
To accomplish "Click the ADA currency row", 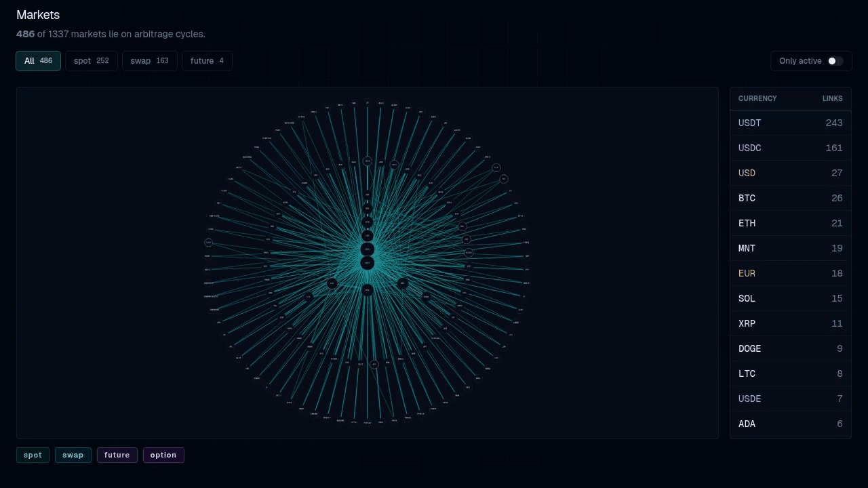I will (x=791, y=424).
